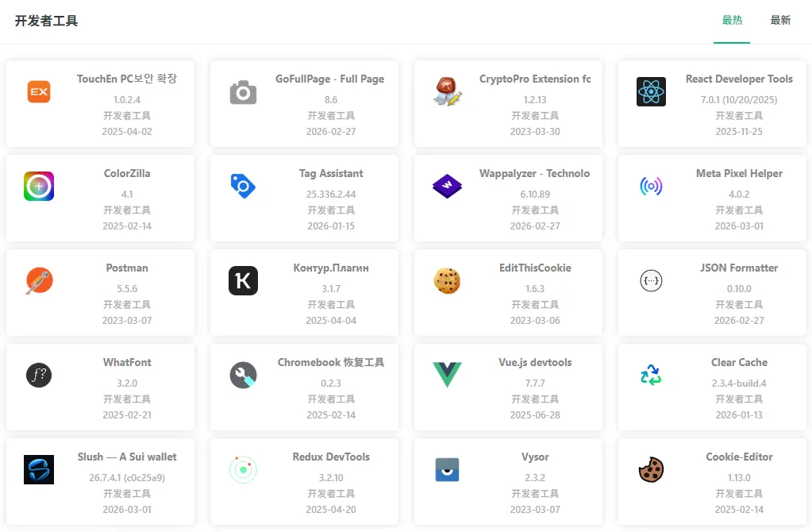Viewport: 812px width, 532px height.
Task: Click the React Developer Tools atom icon
Action: (x=651, y=91)
